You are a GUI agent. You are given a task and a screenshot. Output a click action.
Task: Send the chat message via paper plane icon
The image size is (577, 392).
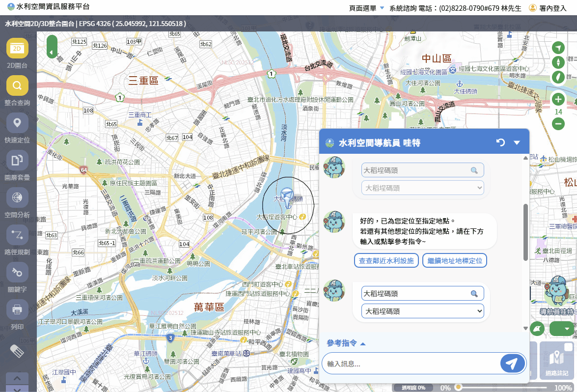tap(512, 363)
